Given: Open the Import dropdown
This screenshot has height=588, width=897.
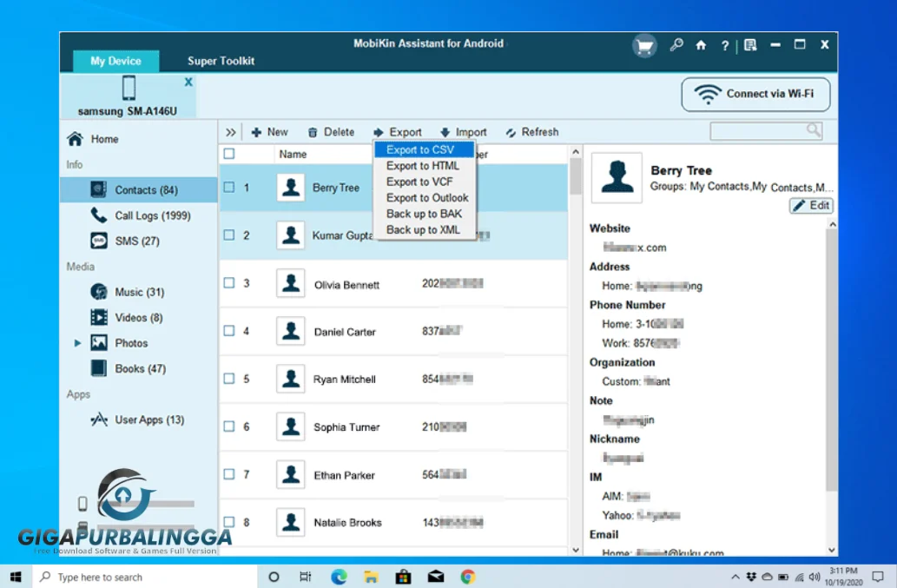Looking at the screenshot, I should (464, 132).
